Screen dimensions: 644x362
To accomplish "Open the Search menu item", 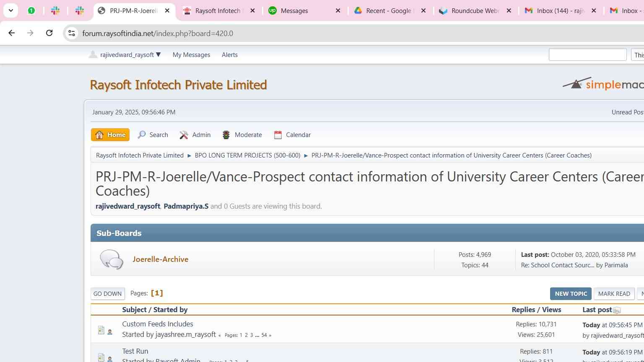I will (x=159, y=135).
